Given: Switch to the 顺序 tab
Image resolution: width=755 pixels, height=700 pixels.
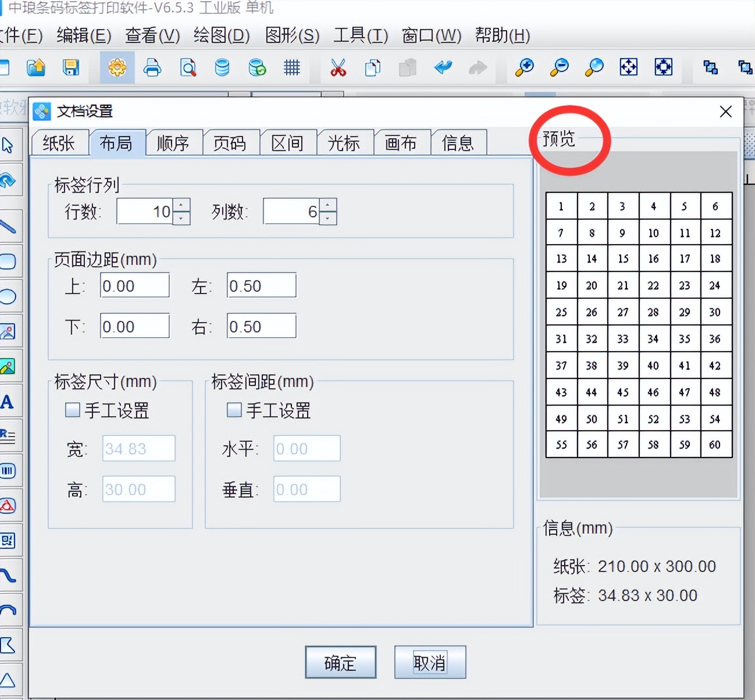Looking at the screenshot, I should tap(173, 143).
